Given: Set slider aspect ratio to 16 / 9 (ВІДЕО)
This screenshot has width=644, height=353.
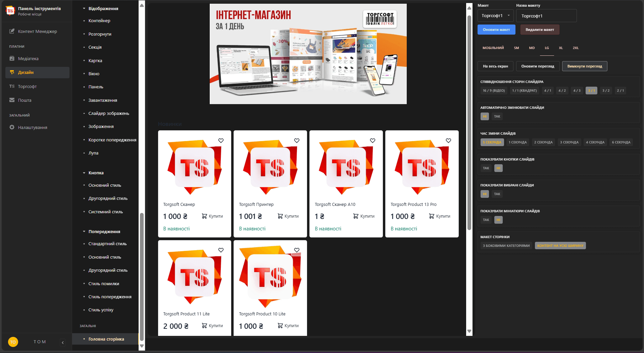Looking at the screenshot, I should 494,91.
